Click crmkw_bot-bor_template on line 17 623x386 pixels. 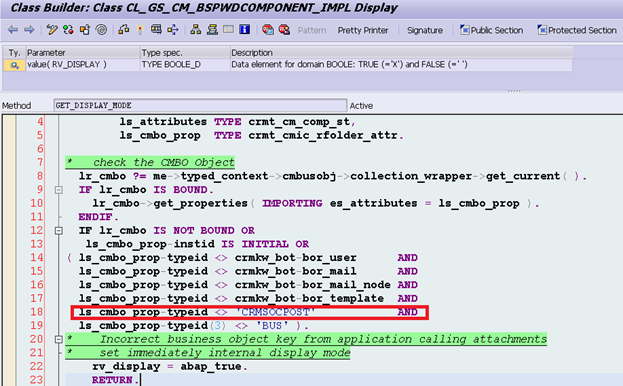[309, 299]
